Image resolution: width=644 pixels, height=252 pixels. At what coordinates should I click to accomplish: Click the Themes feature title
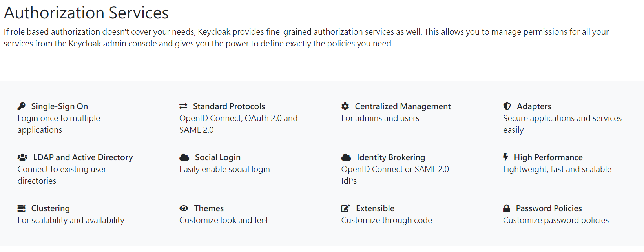(x=209, y=208)
